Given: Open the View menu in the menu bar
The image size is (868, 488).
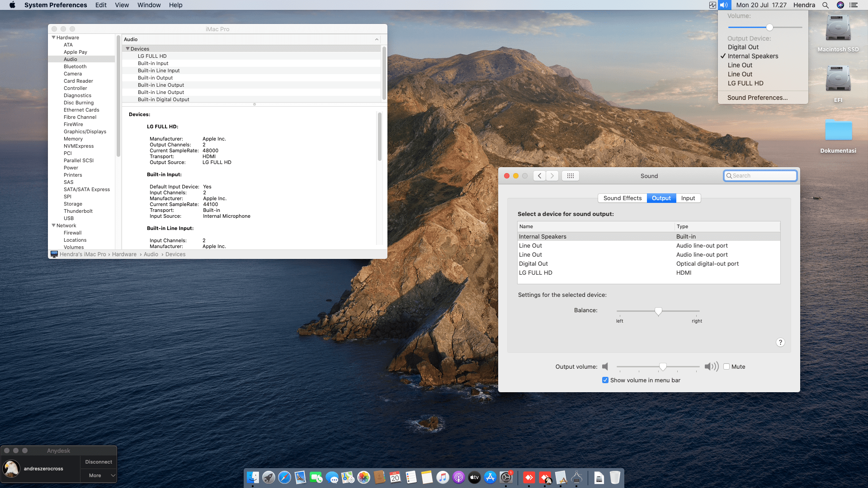Looking at the screenshot, I should (x=122, y=5).
